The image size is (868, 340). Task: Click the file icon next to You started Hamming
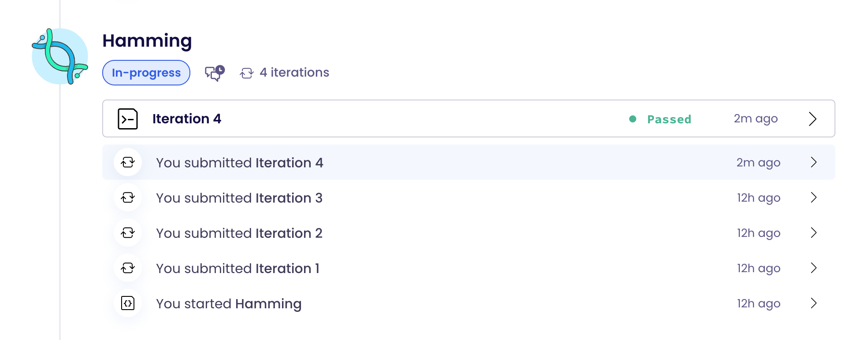[127, 303]
